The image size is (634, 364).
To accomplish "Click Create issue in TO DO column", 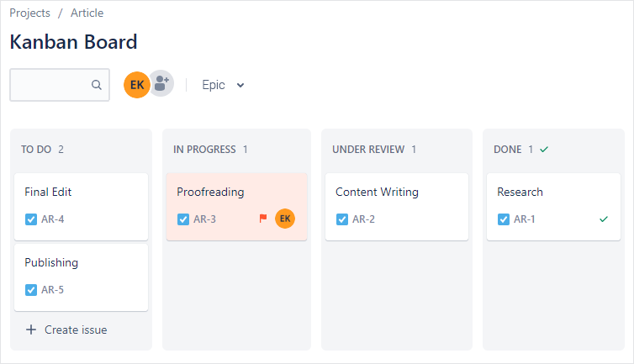I will coord(75,330).
